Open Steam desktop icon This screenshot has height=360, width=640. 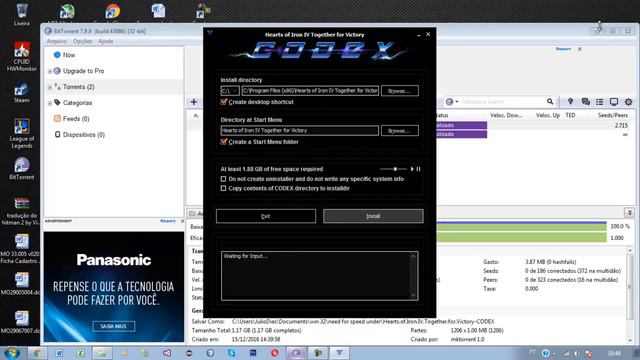[x=22, y=93]
